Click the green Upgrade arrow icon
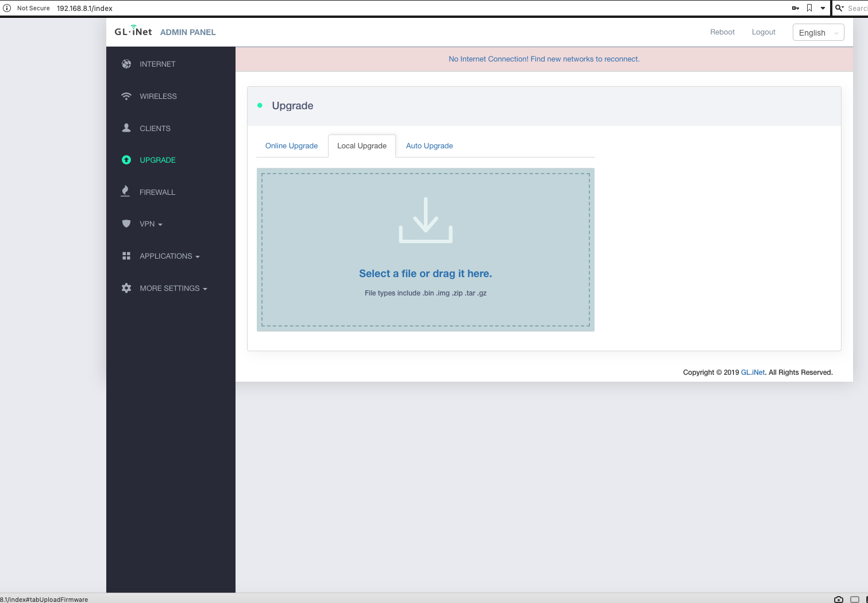The width and height of the screenshot is (868, 603). point(126,160)
